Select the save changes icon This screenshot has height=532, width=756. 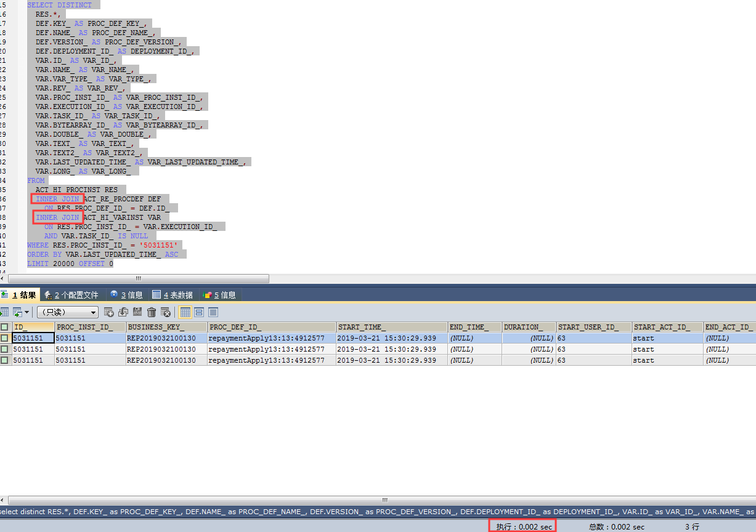pos(138,312)
